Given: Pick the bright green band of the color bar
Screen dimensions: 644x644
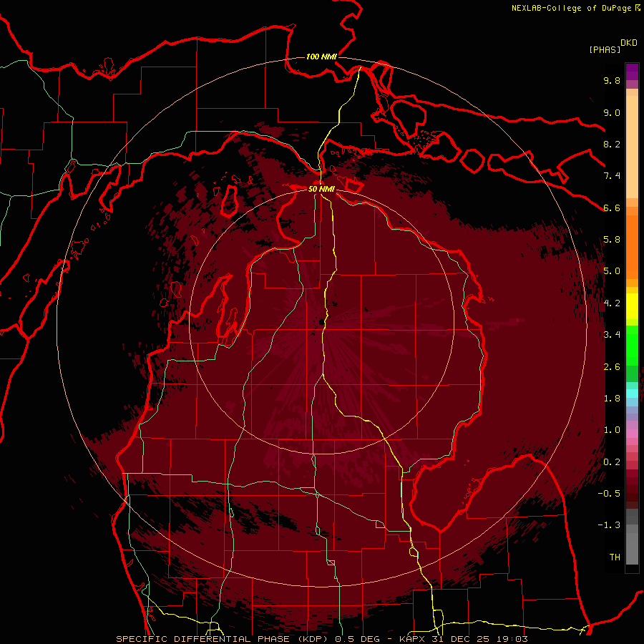Looking at the screenshot, I should coord(632,345).
